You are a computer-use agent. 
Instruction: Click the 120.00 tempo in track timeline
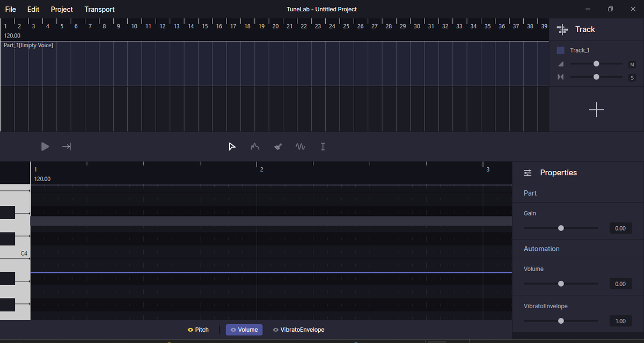pyautogui.click(x=12, y=35)
